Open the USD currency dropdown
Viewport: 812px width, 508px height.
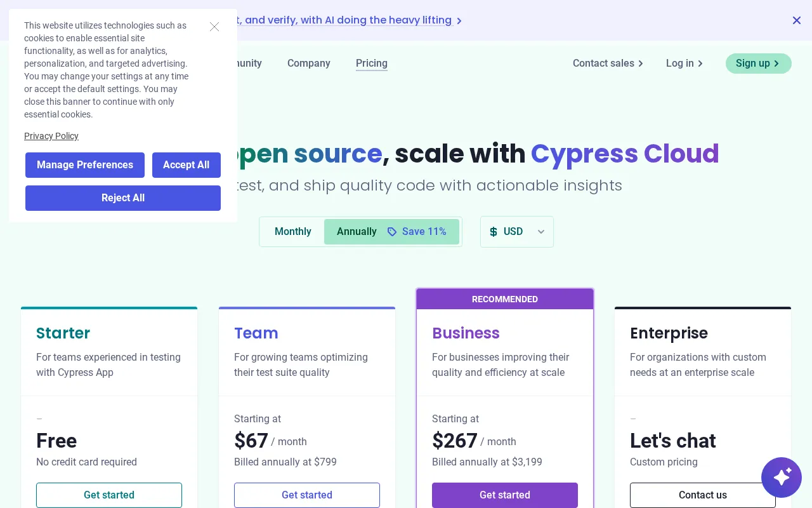517,232
